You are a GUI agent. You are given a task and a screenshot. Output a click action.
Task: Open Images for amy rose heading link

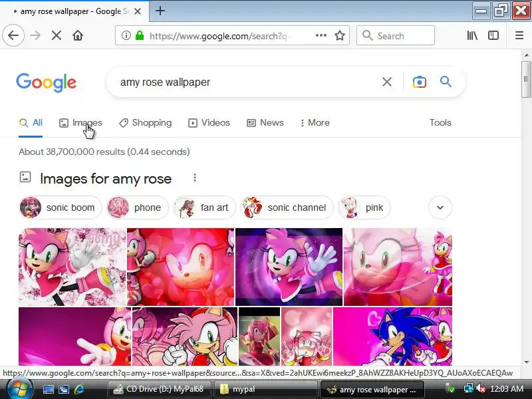[x=106, y=178]
